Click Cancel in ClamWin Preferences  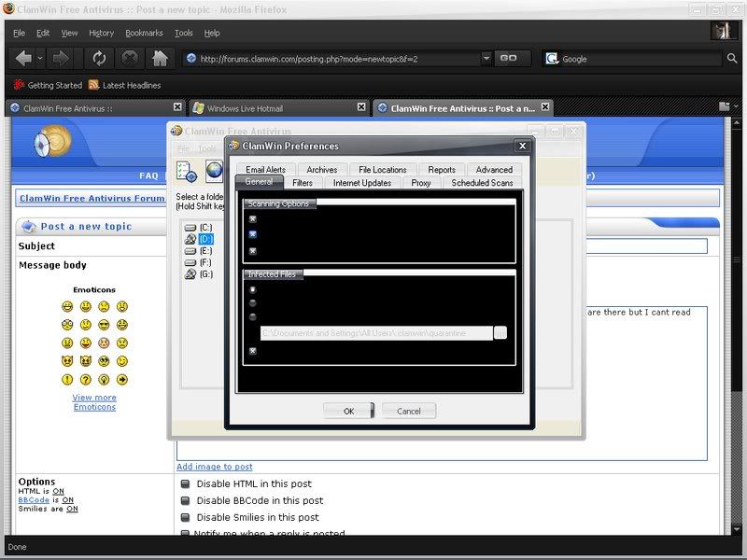pyautogui.click(x=409, y=411)
